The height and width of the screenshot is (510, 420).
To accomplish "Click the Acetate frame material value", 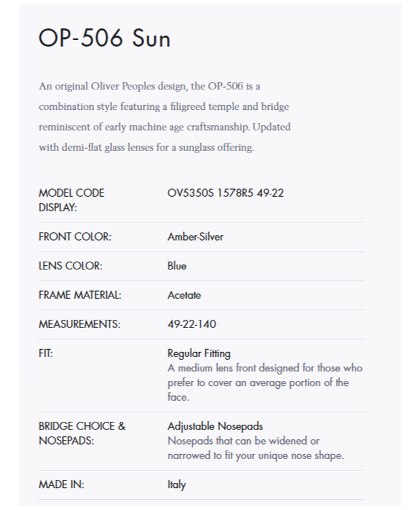I will pos(184,295).
